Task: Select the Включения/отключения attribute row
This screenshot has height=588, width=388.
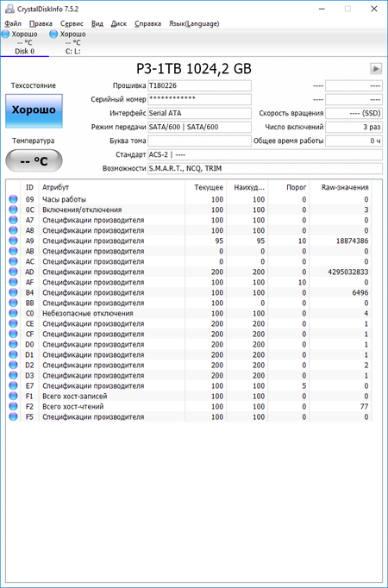Action: point(189,210)
